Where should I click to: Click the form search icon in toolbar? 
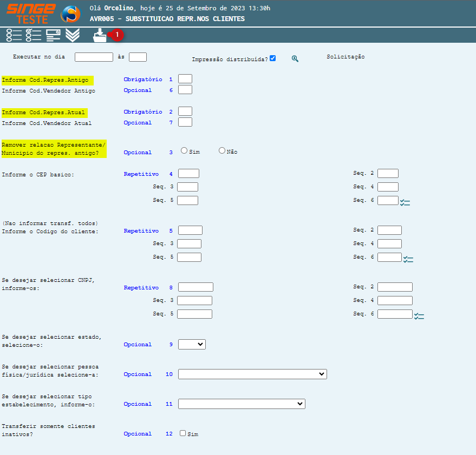[53, 35]
